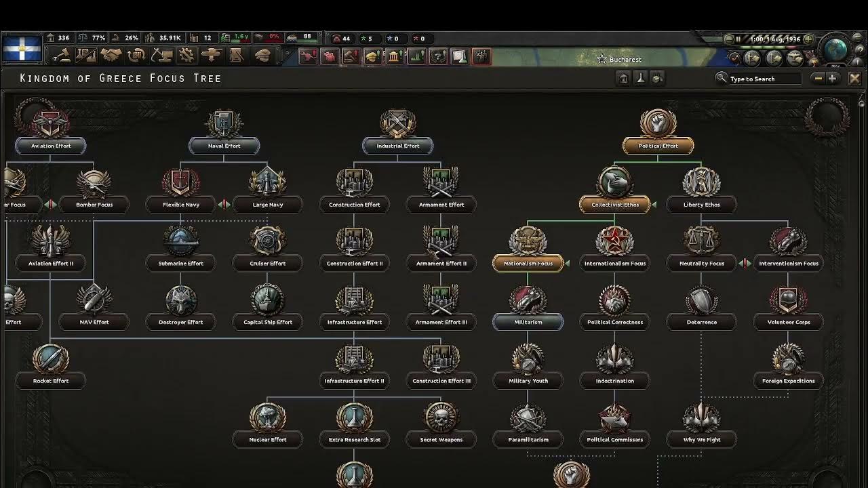Viewport: 868px width, 488px height.
Task: Open the Production gear-wrench icon
Action: [186, 56]
